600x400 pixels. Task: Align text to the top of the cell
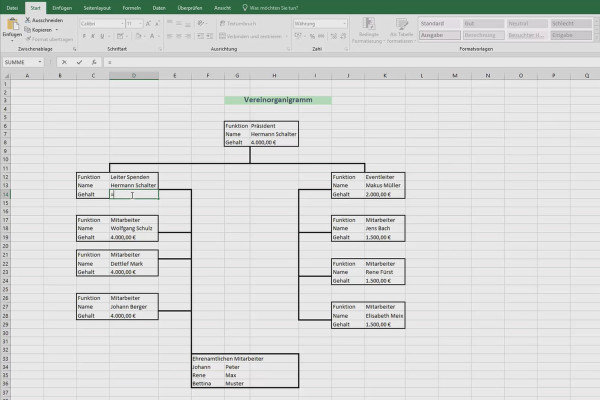click(170, 23)
